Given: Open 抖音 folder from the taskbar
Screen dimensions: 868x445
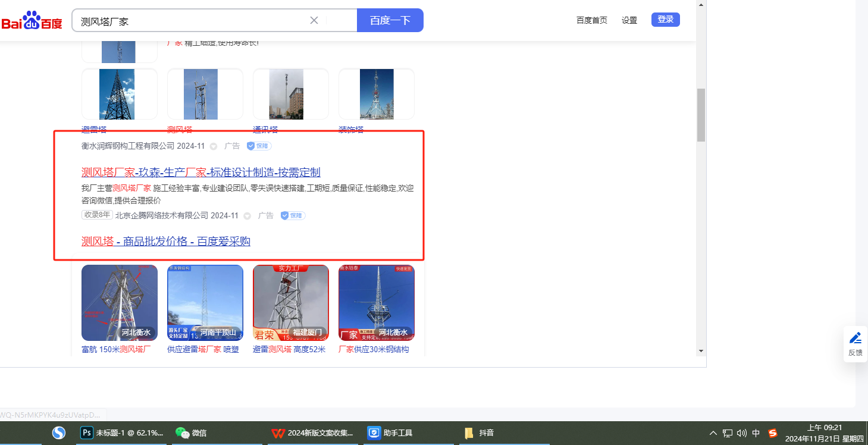Looking at the screenshot, I should (506, 433).
